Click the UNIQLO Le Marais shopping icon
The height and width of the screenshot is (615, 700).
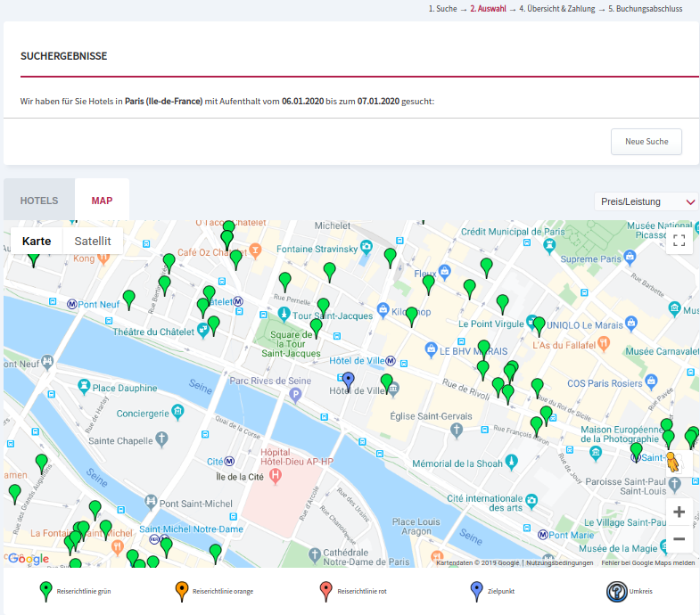[x=630, y=324]
